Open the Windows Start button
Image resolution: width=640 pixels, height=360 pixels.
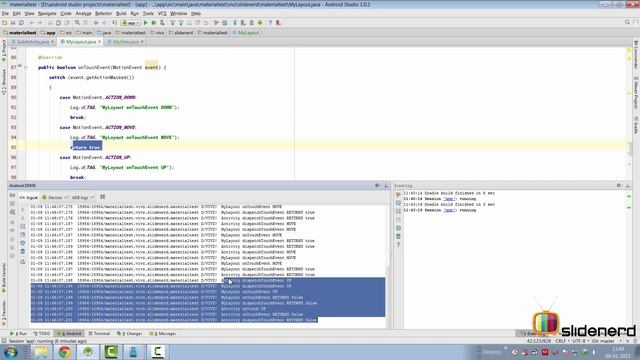point(11,352)
